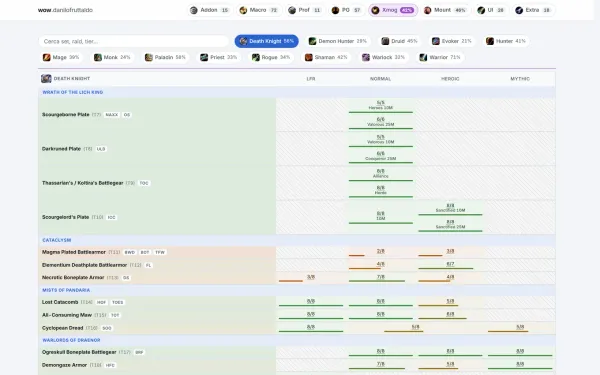Click the BOT tag on Magma Plated Battlearmor
Image resolution: width=600 pixels, height=375 pixels.
coord(145,253)
